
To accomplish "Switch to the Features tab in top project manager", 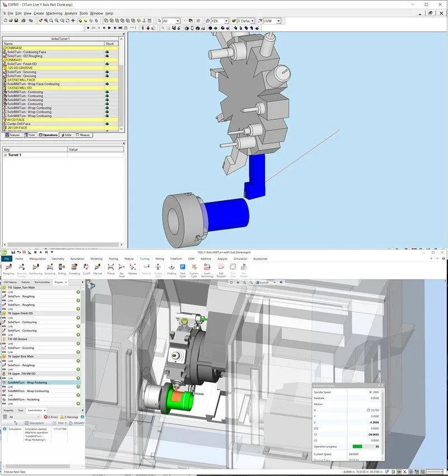I will point(12,135).
